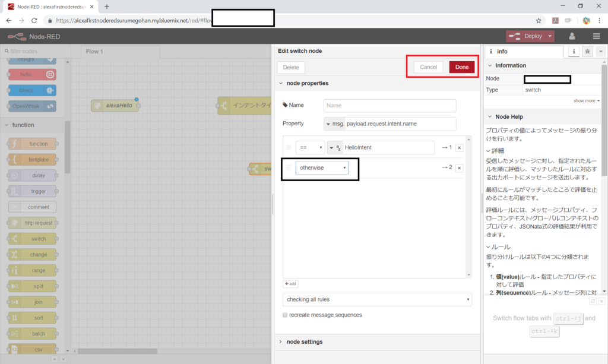Viewport: 608px width, 364px height.
Task: Select the range node in palette
Action: 32,271
